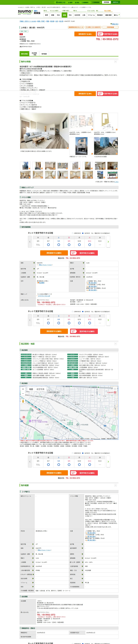Click 最終更新お知らせメール button
This screenshot has height=644, width=138.
[x=76, y=27]
